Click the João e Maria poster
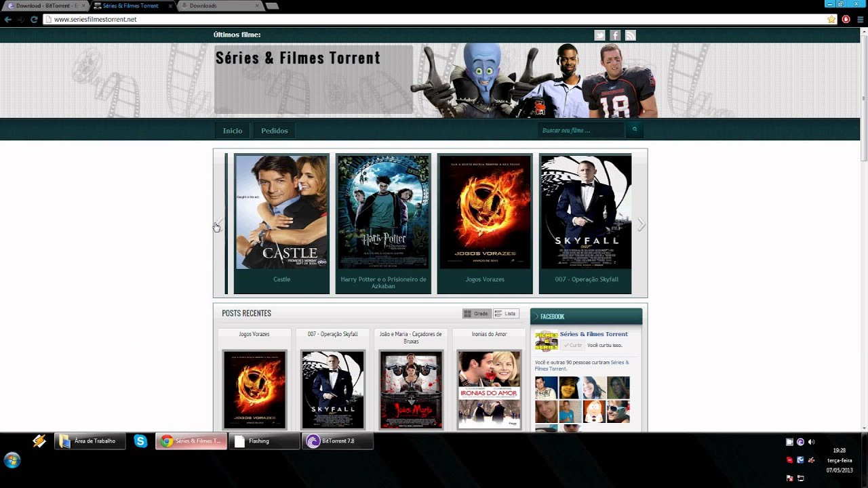Viewport: 868px width, 488px height. (411, 390)
